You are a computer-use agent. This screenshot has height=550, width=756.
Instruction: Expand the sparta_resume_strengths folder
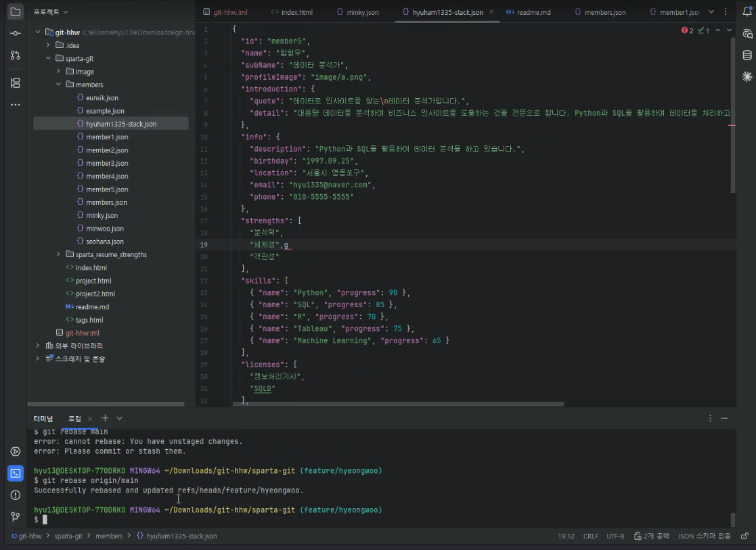(58, 254)
